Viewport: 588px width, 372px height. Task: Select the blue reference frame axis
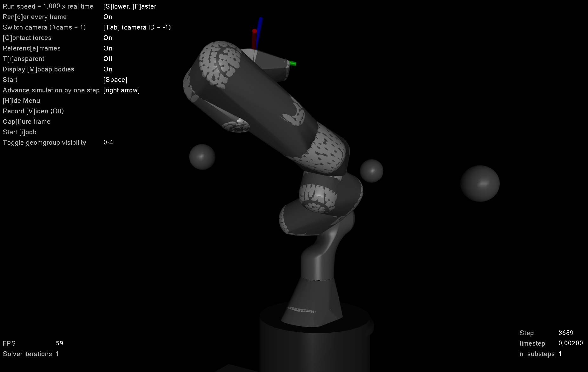click(x=259, y=33)
